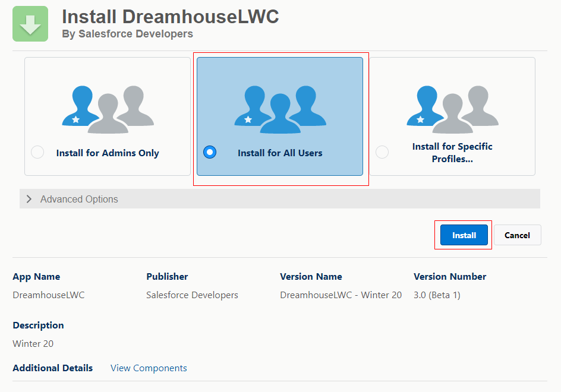Click the Version Number field label
The height and width of the screenshot is (392, 561).
click(450, 276)
